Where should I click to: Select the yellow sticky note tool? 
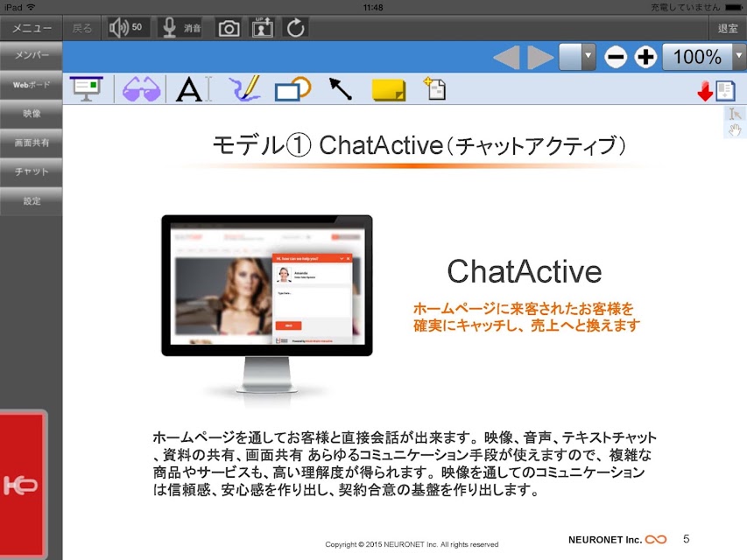[x=389, y=90]
